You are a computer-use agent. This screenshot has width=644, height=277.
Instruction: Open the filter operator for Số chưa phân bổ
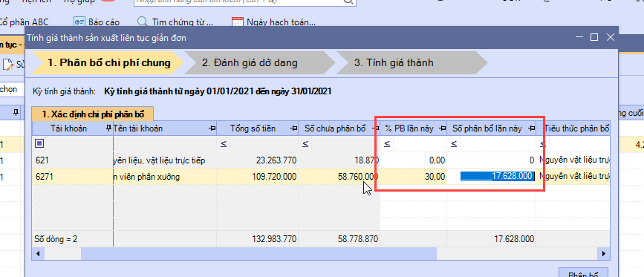(x=305, y=143)
